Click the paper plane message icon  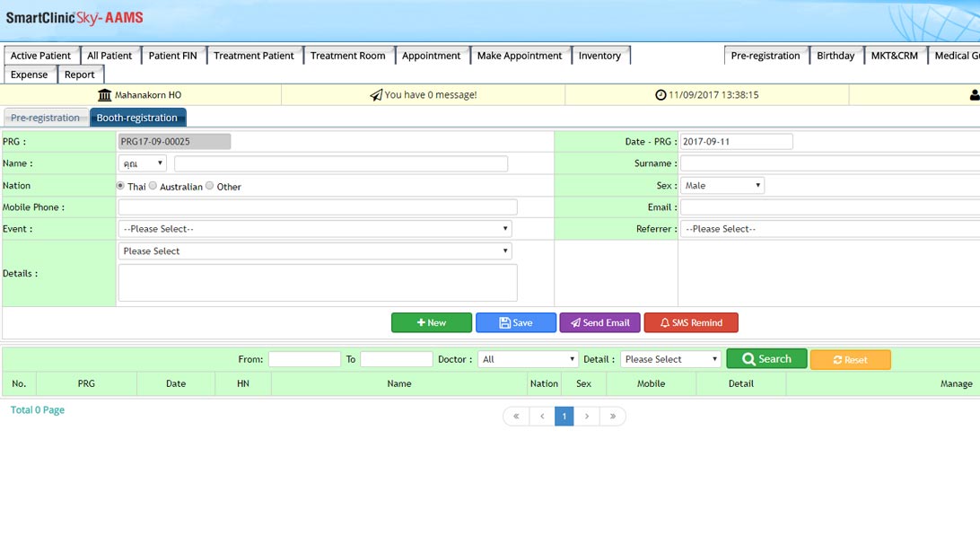pos(376,95)
